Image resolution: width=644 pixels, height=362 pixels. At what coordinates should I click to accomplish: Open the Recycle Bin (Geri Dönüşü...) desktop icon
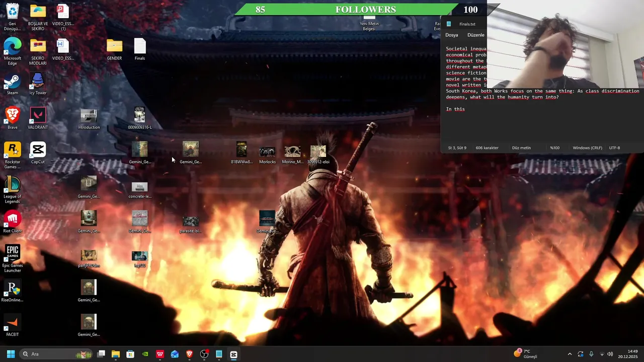tap(12, 17)
